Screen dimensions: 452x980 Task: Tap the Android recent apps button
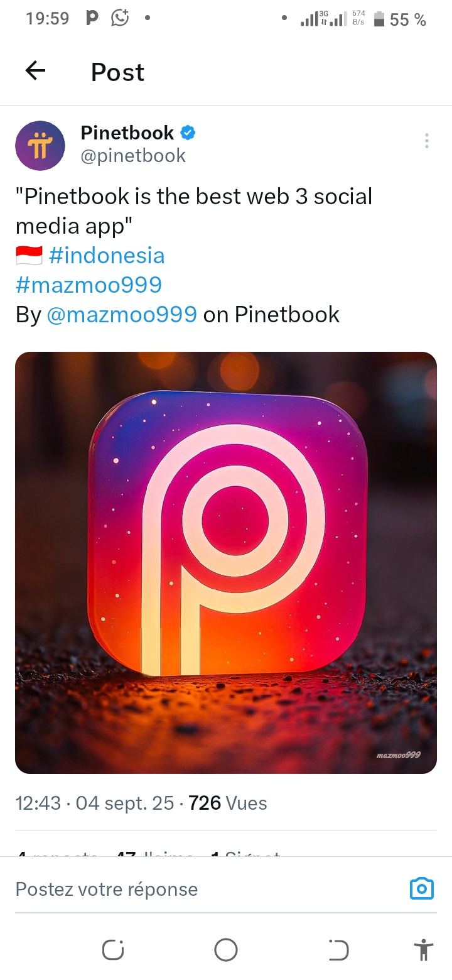pos(113,950)
